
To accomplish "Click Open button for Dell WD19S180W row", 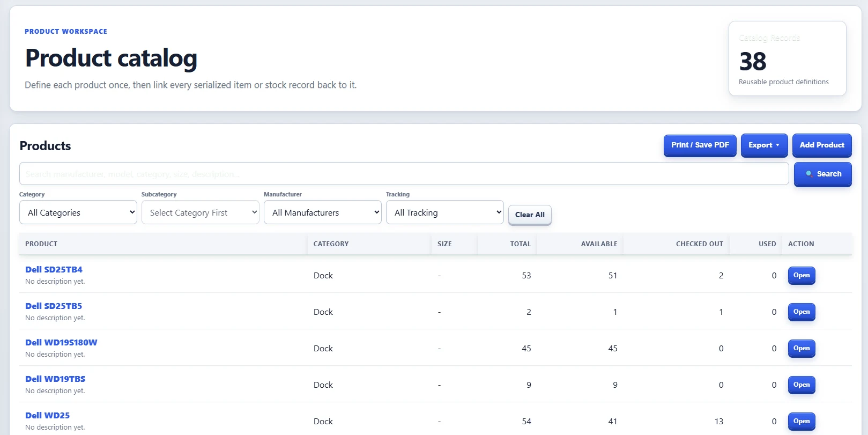I will (x=802, y=348).
